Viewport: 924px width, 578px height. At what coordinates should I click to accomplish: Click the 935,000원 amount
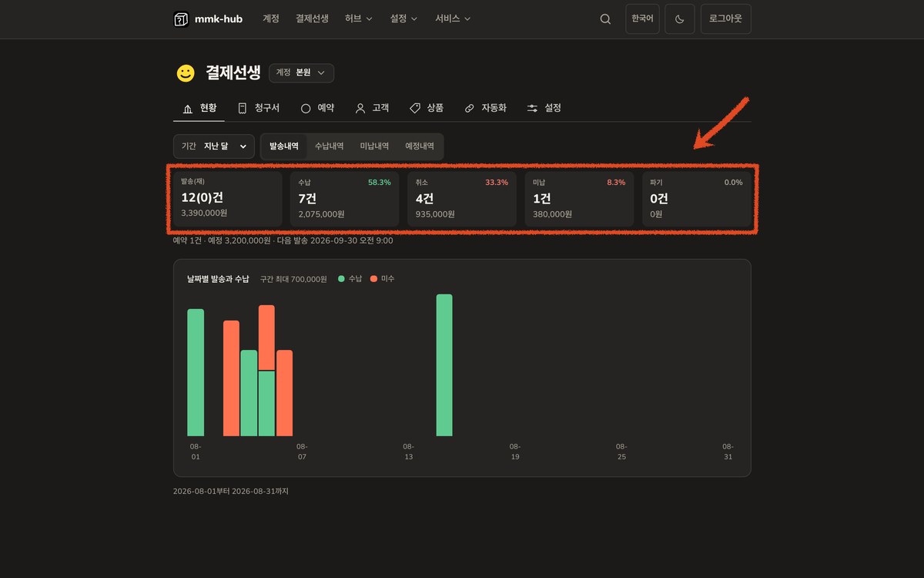coord(435,213)
